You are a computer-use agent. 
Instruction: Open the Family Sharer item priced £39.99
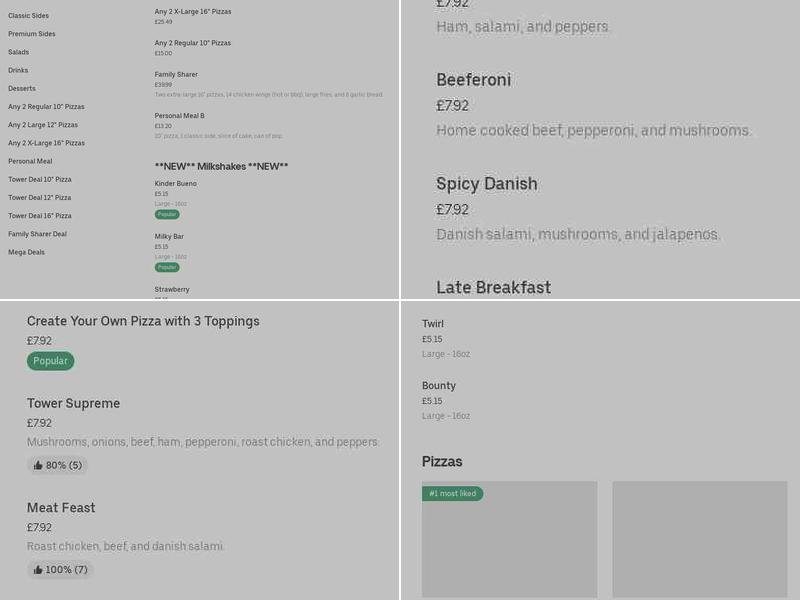pyautogui.click(x=176, y=75)
